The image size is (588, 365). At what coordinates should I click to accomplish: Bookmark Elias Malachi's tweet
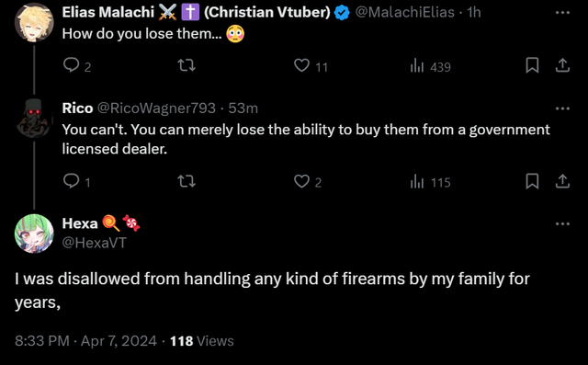tap(532, 65)
